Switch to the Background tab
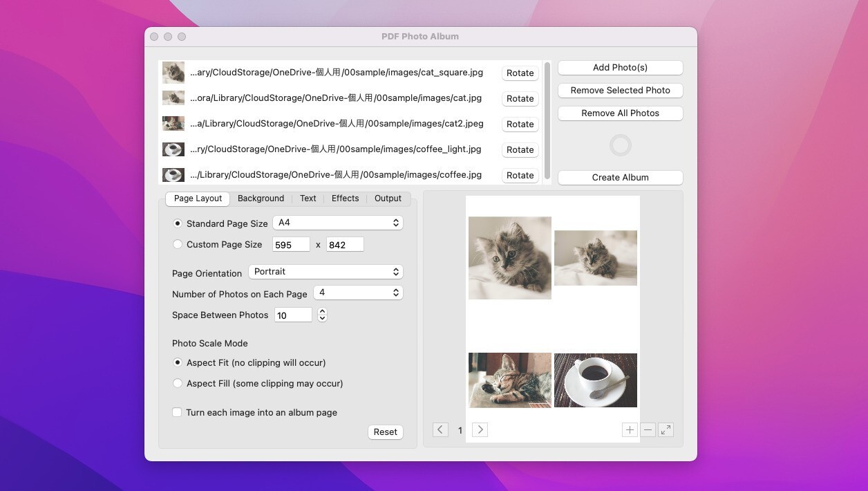This screenshot has width=868, height=491. pos(261,198)
